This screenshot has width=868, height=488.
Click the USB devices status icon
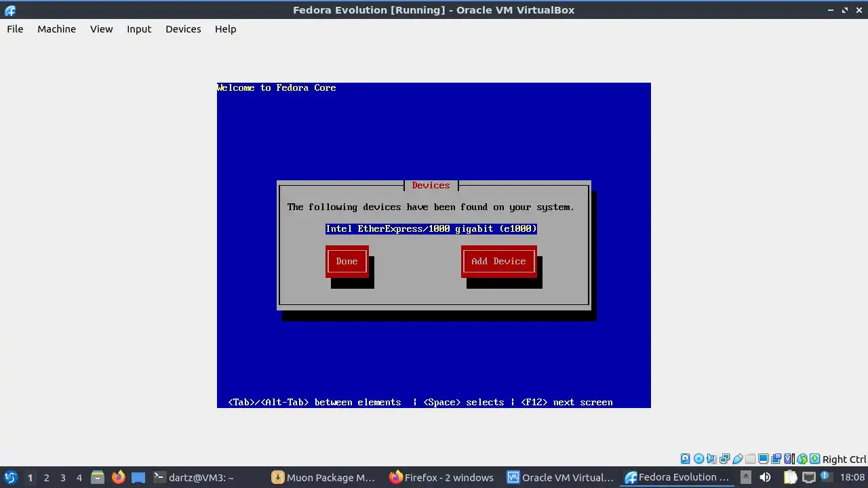click(x=738, y=459)
